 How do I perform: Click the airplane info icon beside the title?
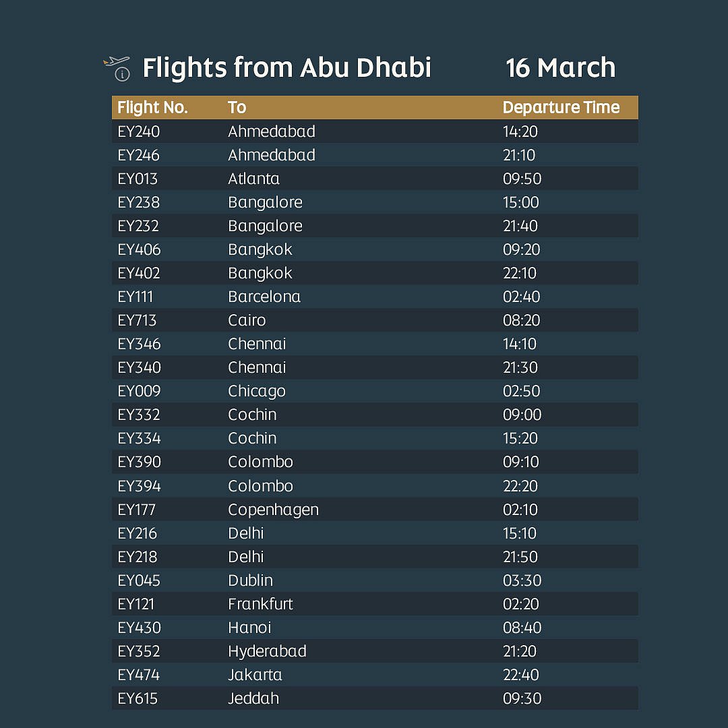[117, 68]
